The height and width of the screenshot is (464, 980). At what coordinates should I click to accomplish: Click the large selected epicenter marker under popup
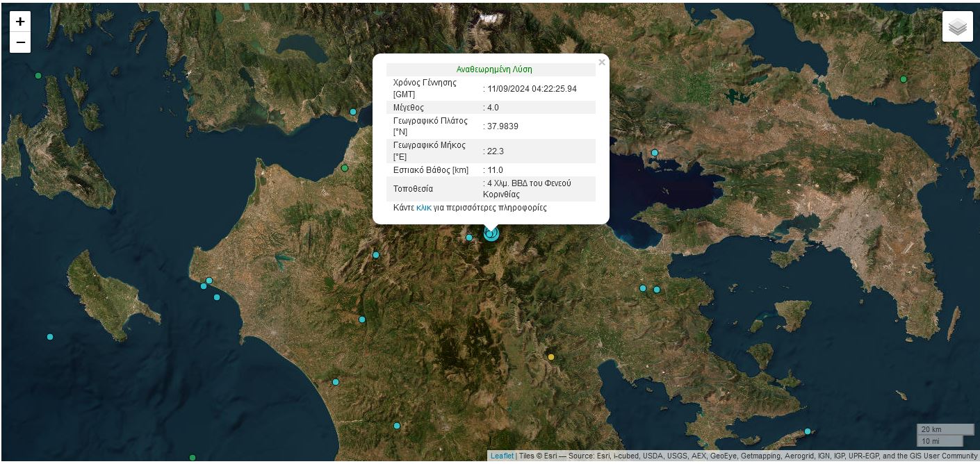point(491,233)
